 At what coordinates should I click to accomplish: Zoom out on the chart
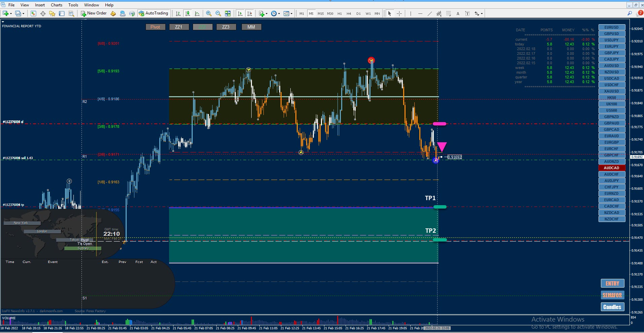(218, 13)
